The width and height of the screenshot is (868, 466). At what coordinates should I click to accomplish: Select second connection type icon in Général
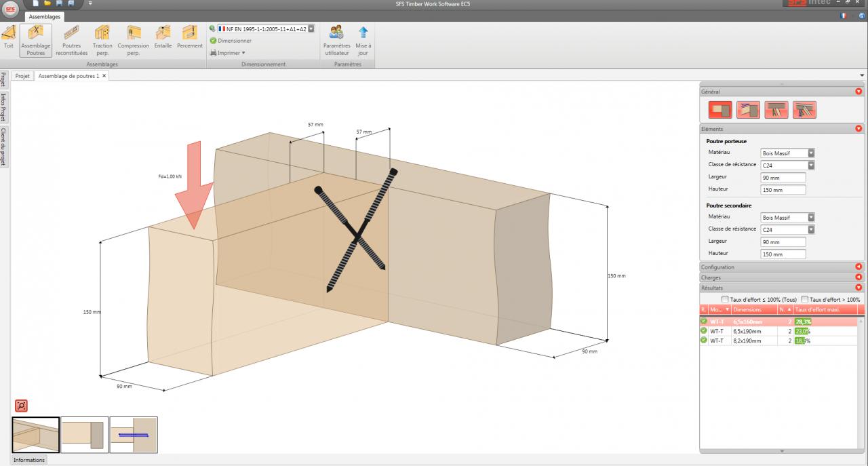click(748, 110)
